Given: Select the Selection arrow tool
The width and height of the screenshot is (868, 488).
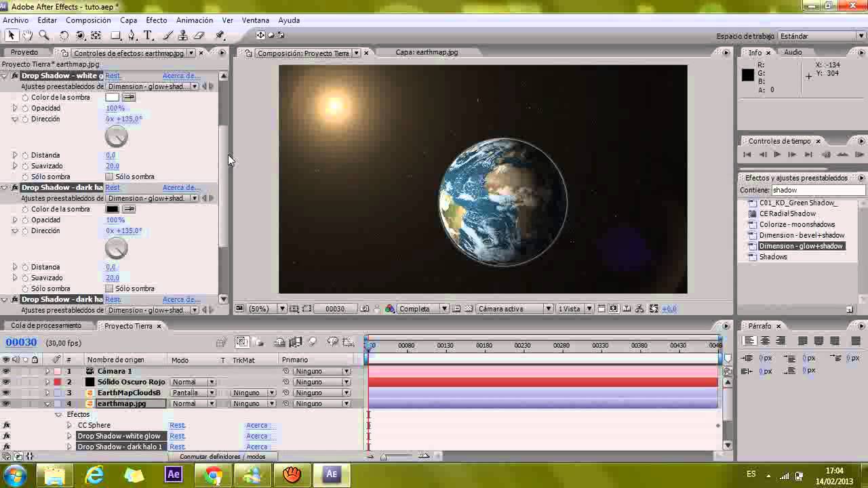Looking at the screenshot, I should [11, 35].
